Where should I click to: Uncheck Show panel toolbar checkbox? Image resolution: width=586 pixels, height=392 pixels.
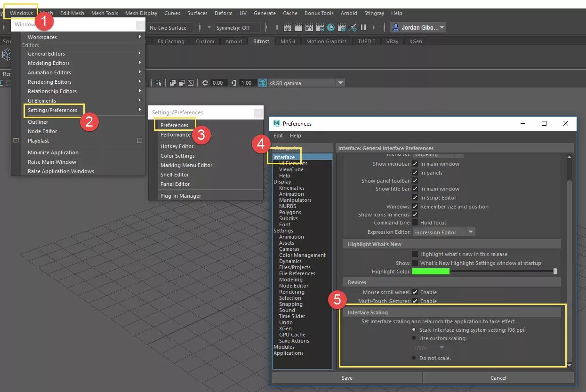click(x=415, y=181)
